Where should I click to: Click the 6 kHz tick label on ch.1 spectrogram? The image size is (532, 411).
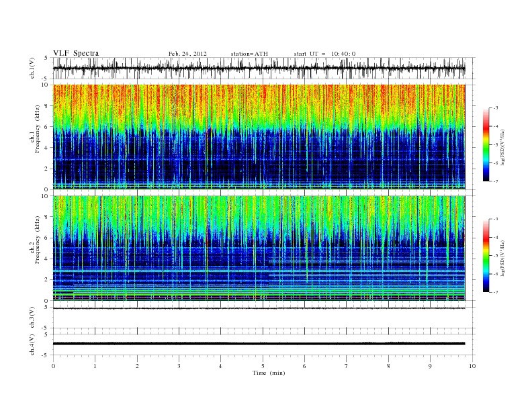[x=47, y=127]
